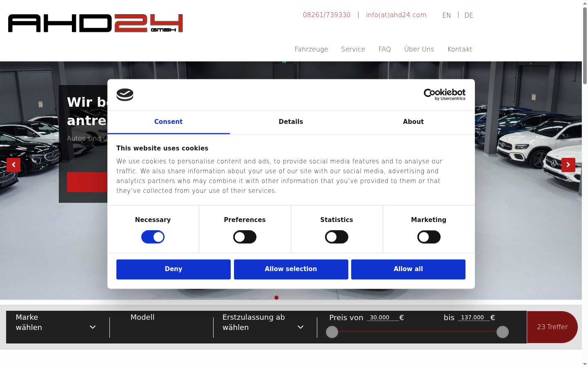Click Allow selection button
The width and height of the screenshot is (588, 368).
[x=291, y=269]
